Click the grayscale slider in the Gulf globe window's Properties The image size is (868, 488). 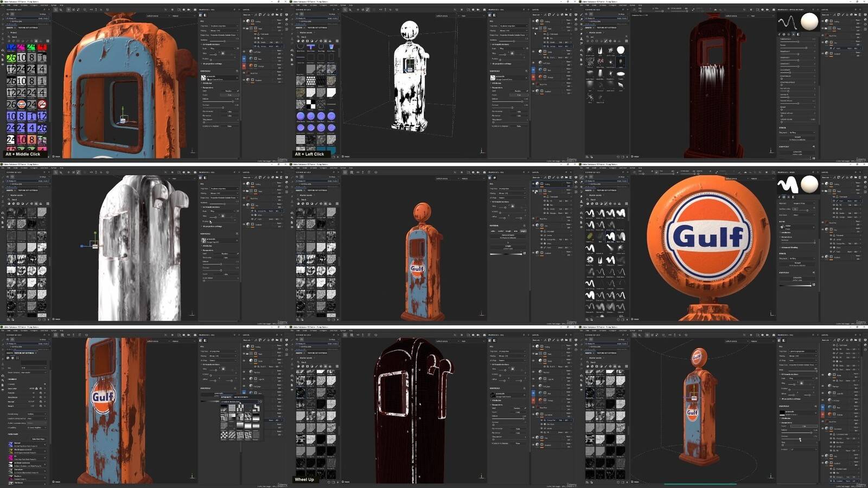point(795,286)
